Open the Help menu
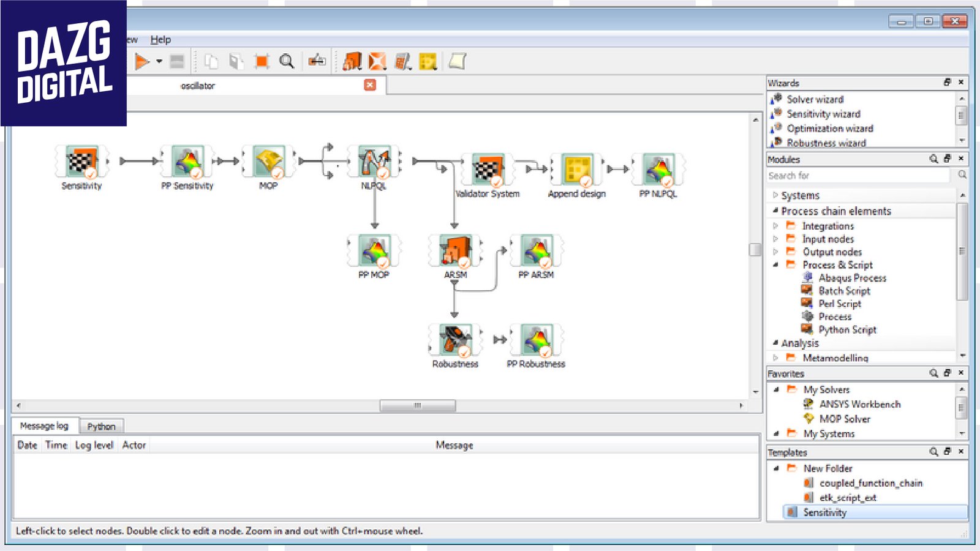Viewport: 980px width, 551px height. coord(160,40)
